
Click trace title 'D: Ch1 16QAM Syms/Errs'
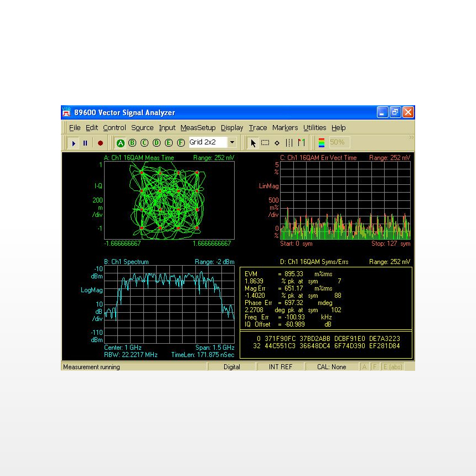click(314, 262)
